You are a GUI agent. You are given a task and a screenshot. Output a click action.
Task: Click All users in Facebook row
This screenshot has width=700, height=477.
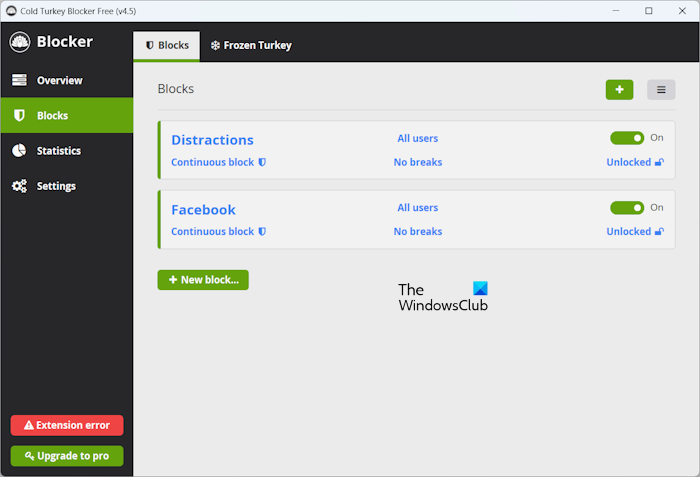coord(418,208)
